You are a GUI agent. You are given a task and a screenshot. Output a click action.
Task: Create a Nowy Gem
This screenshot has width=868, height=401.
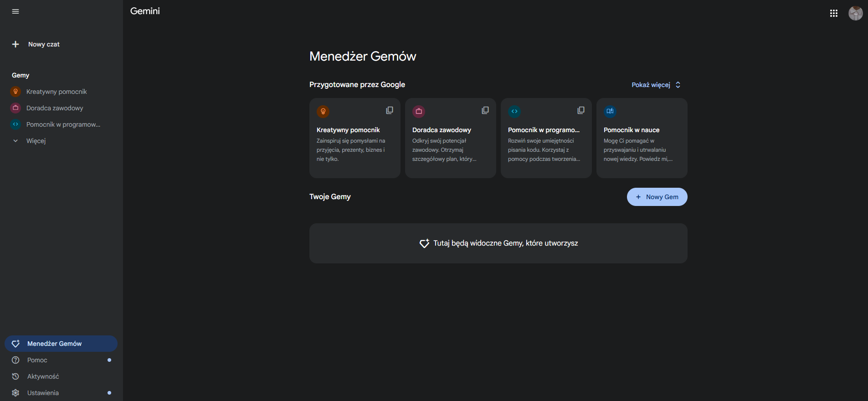tap(657, 197)
